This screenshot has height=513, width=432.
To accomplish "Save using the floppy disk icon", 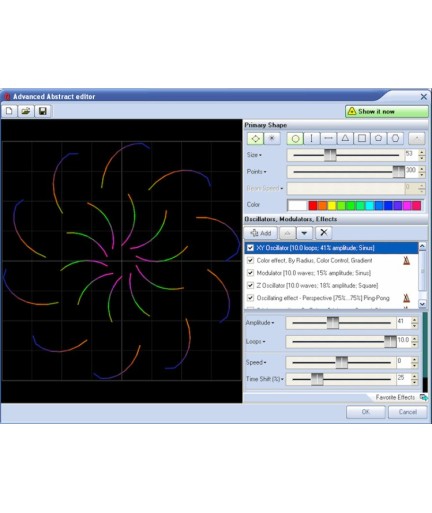I will [43, 111].
